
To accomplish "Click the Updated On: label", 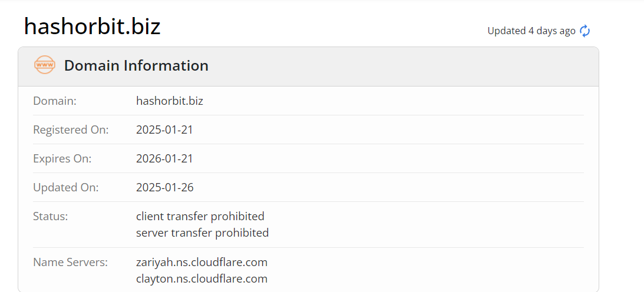I will point(66,187).
